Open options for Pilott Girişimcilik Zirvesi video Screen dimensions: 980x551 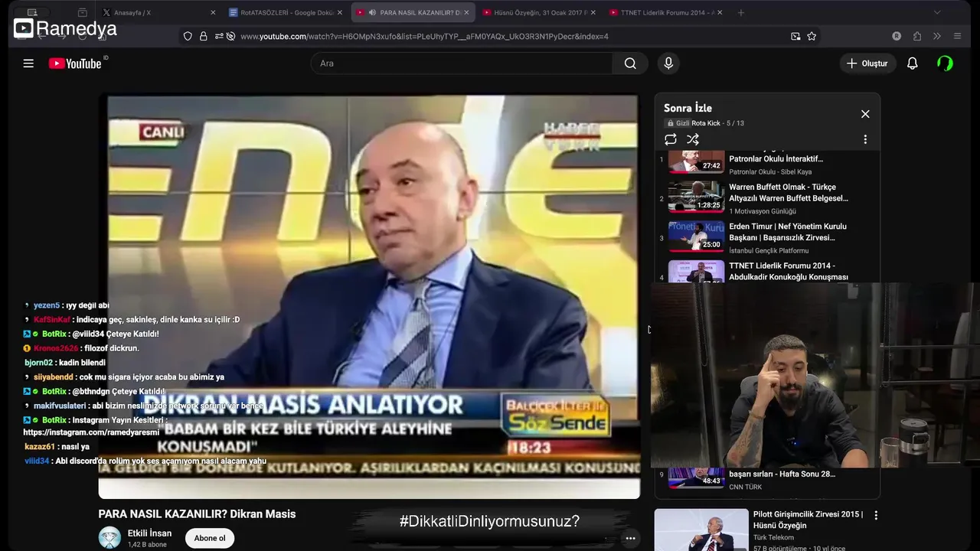(876, 516)
